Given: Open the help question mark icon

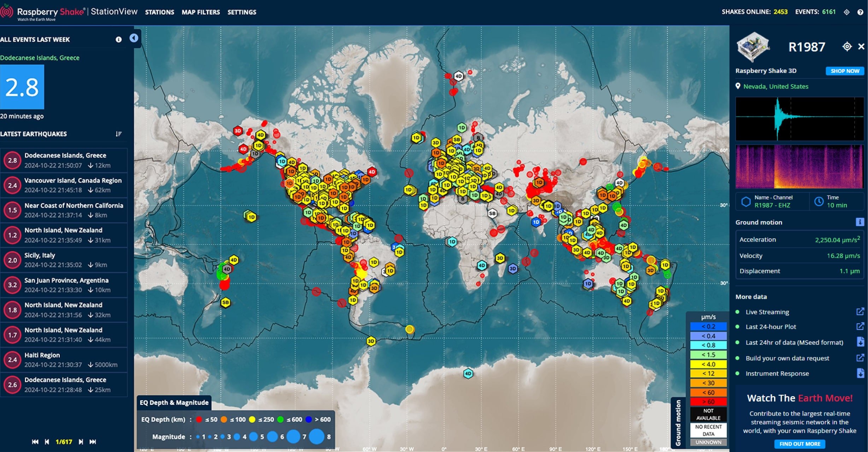Looking at the screenshot, I should (x=860, y=12).
